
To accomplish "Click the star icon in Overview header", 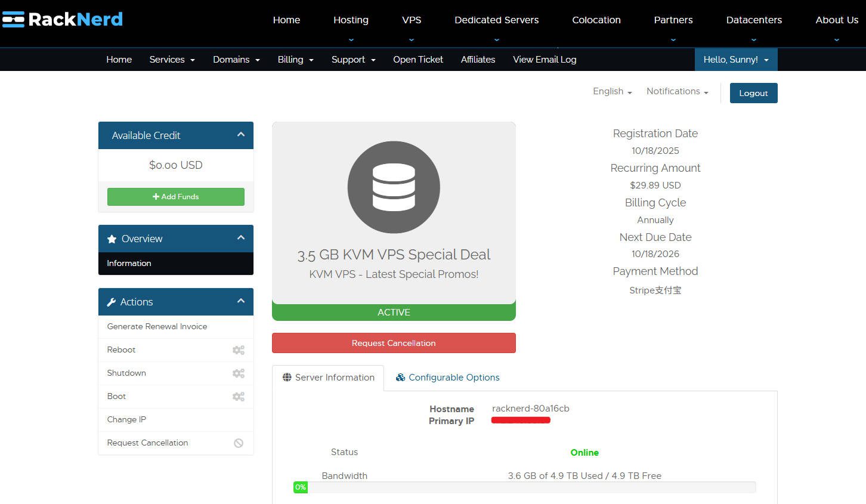I will pyautogui.click(x=112, y=239).
